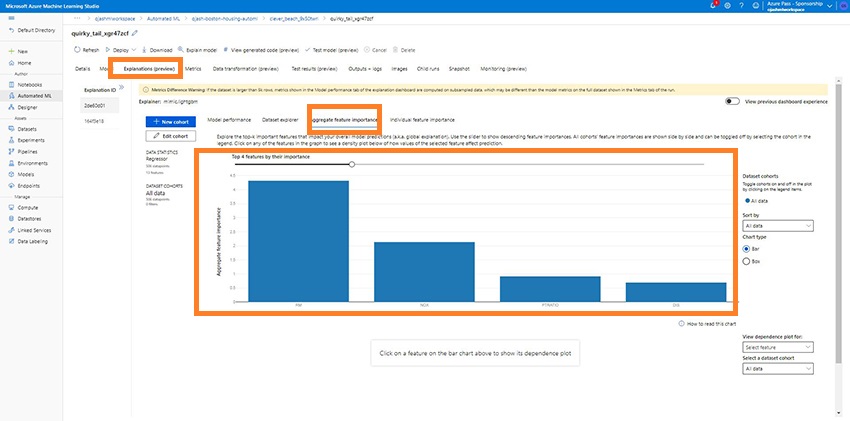
Task: Open the Sort by dropdown
Action: pyautogui.click(x=778, y=225)
